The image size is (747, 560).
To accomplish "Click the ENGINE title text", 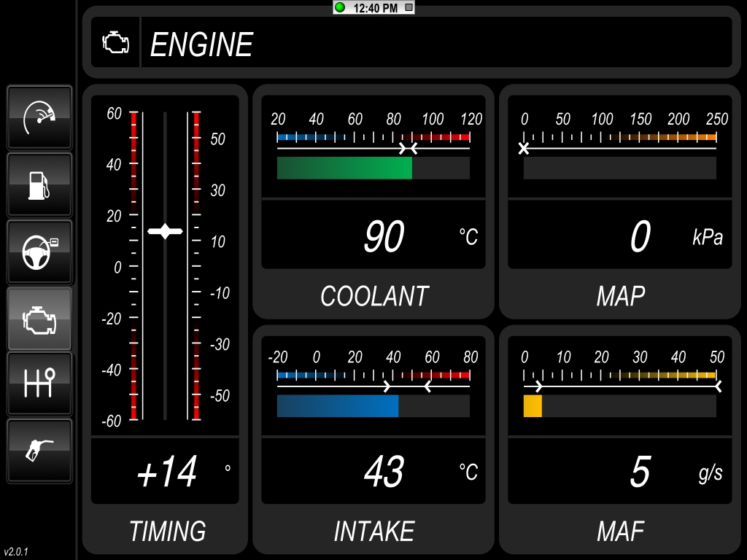I will (x=201, y=45).
